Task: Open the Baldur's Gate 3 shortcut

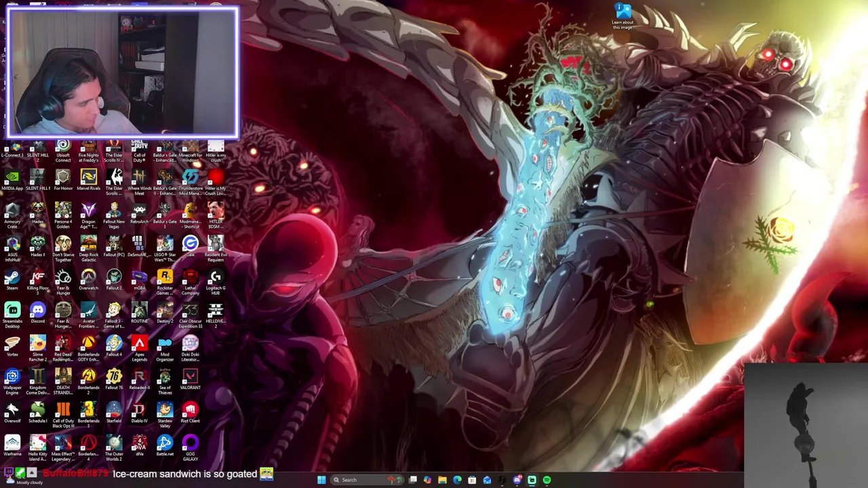Action: pos(165,216)
